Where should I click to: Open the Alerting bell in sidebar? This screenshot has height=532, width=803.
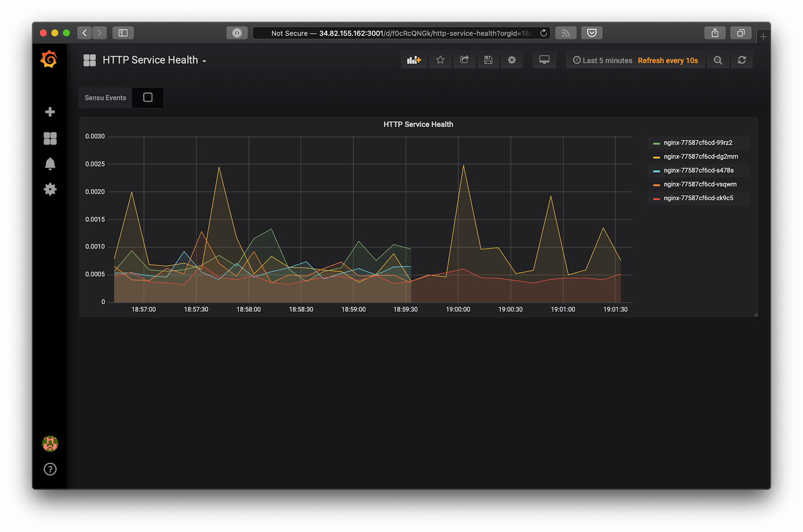point(50,164)
